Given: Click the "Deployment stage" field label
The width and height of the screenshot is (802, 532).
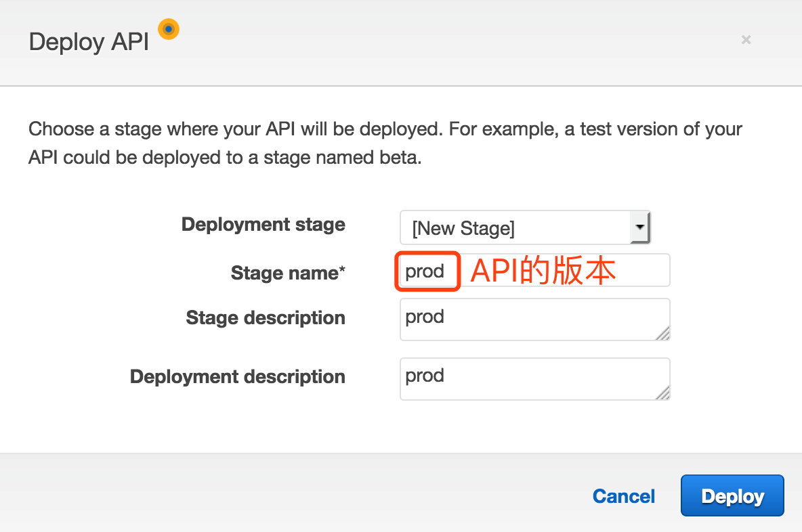Looking at the screenshot, I should 263,225.
